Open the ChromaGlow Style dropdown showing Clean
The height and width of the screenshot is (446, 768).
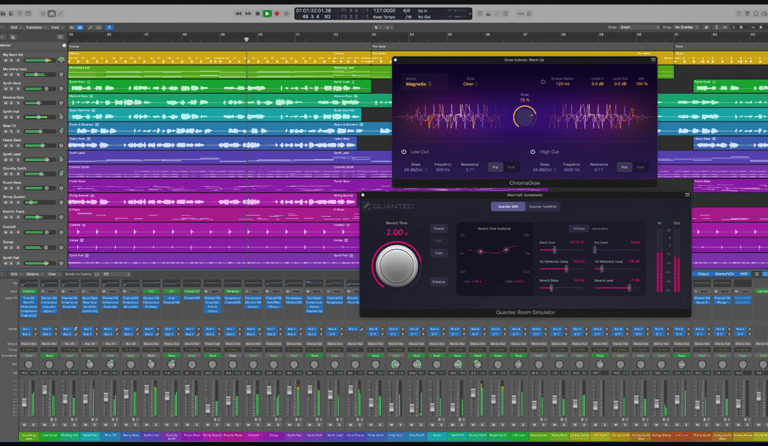coord(470,85)
